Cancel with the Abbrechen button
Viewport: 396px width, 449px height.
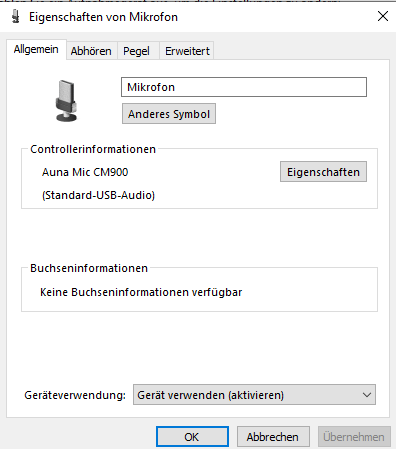(273, 437)
